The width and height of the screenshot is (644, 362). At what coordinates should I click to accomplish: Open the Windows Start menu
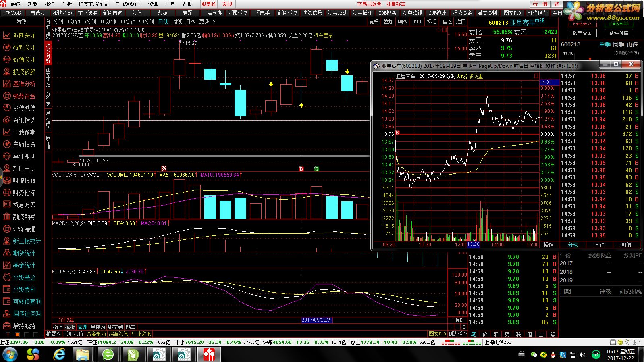(x=10, y=354)
